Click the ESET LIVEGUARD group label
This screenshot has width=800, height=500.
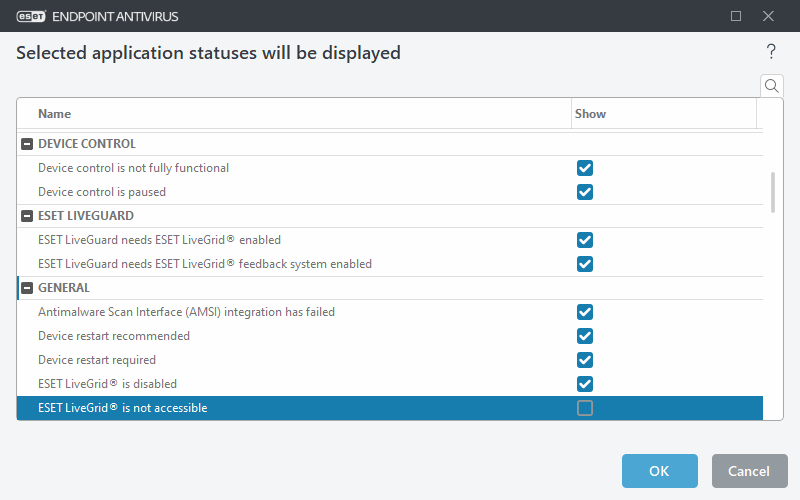pos(86,216)
